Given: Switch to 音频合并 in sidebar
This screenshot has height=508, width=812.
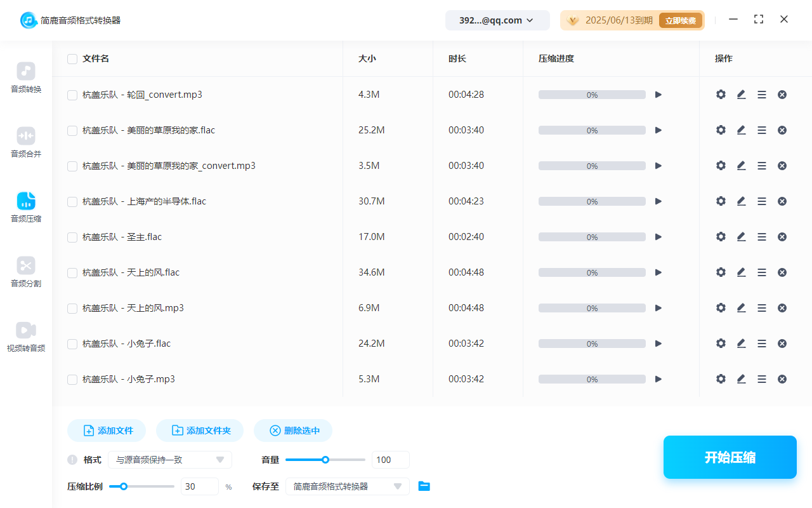Looking at the screenshot, I should click(x=26, y=142).
